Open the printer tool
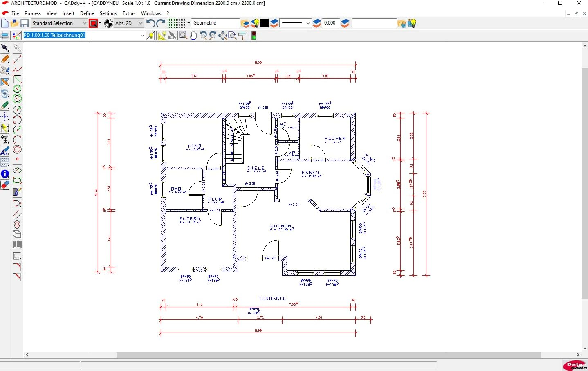588x371 pixels. coord(5,36)
